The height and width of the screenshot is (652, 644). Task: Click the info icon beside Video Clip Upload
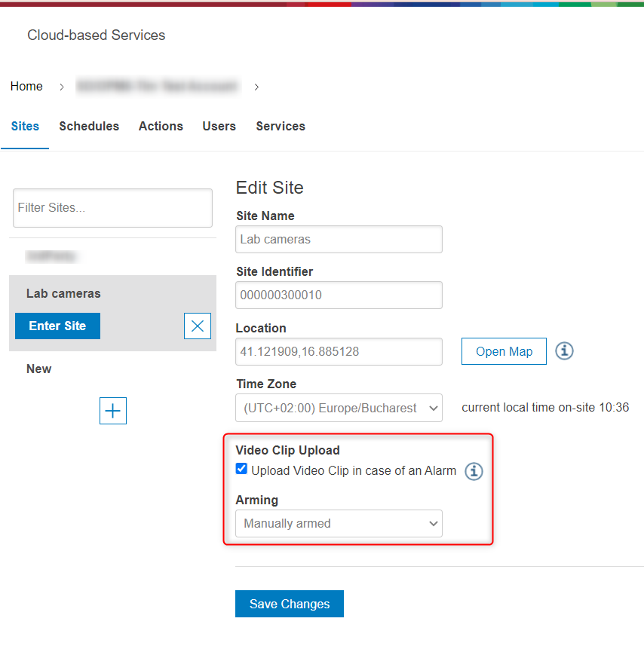(474, 471)
